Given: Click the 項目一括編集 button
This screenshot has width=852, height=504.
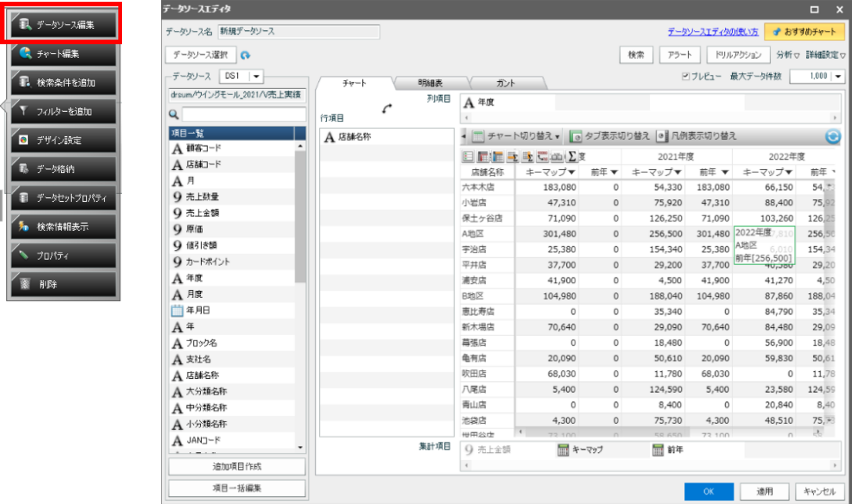Looking at the screenshot, I should (237, 488).
